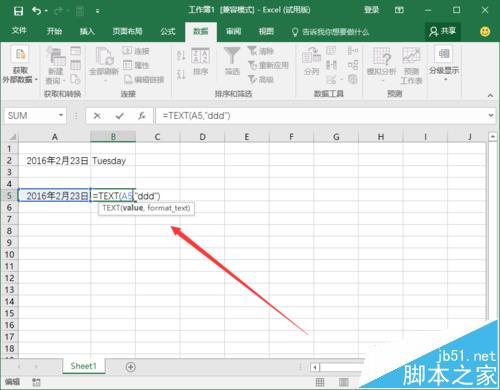Open the 排序 sort dialog button
The image size is (500, 390).
pyautogui.click(x=200, y=62)
